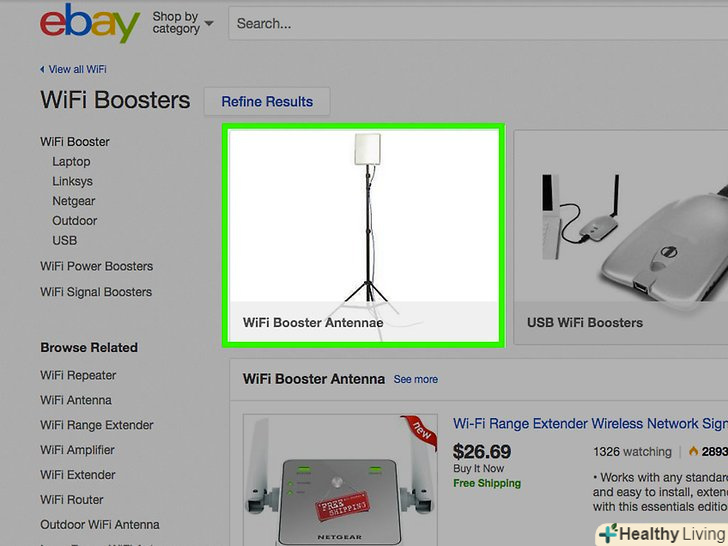Open WiFi Power Boosters category
Image resolution: width=728 pixels, height=546 pixels.
[97, 266]
